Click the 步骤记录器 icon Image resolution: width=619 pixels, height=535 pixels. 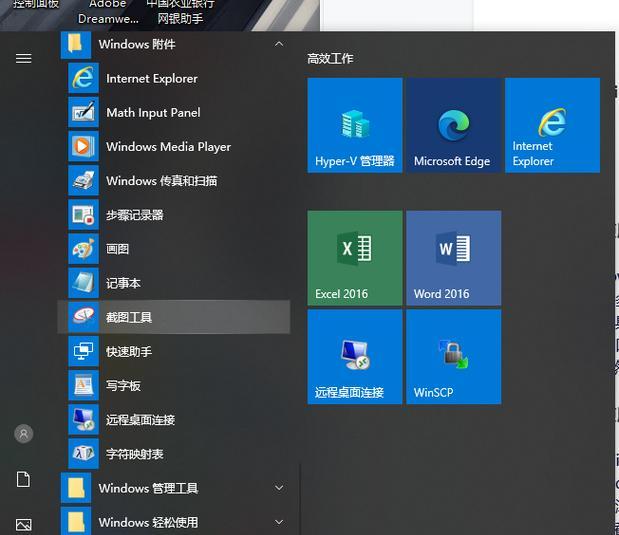[83, 215]
